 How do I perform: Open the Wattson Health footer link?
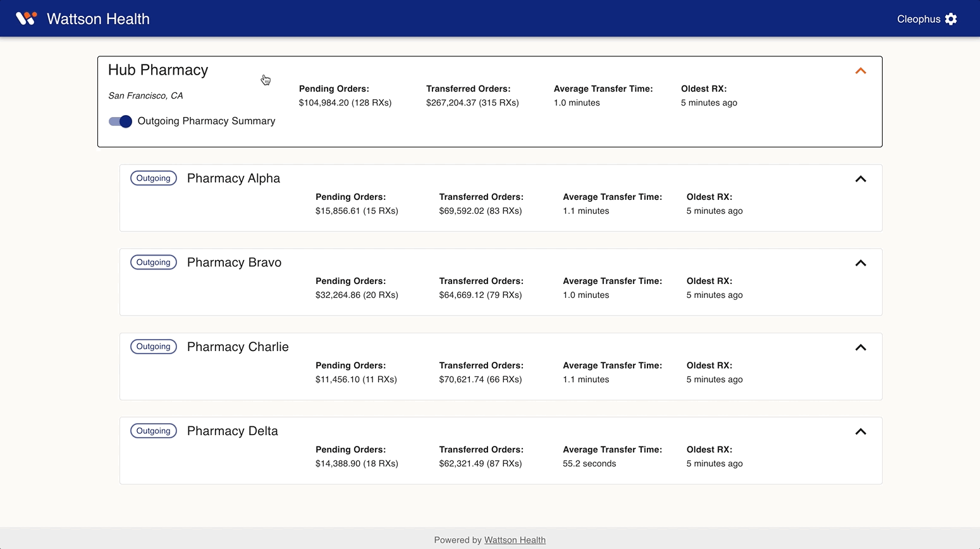[x=515, y=540]
